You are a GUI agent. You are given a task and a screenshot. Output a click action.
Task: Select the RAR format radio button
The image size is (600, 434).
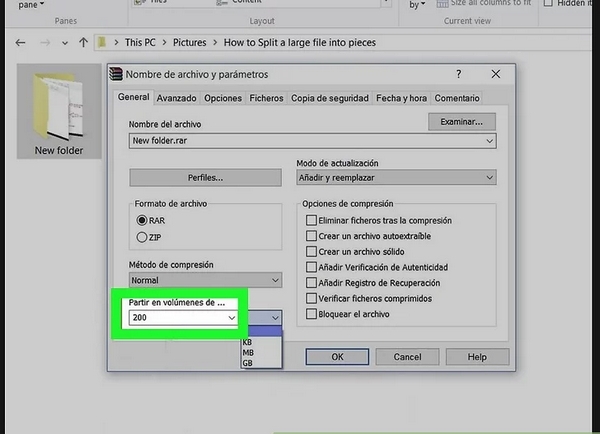pos(142,220)
